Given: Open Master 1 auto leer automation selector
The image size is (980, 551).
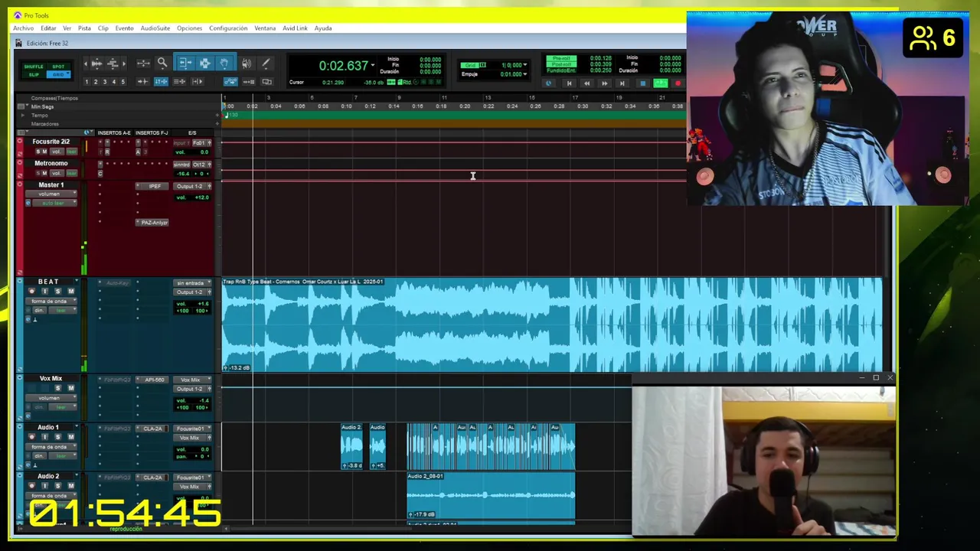Looking at the screenshot, I should 54,203.
